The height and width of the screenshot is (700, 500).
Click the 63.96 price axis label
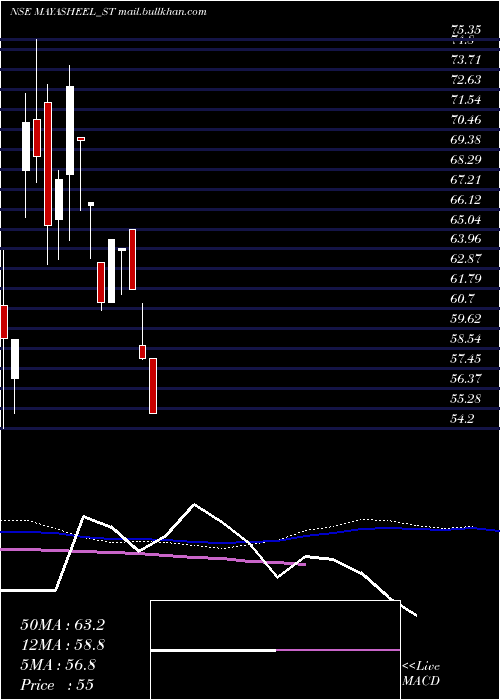point(466,239)
